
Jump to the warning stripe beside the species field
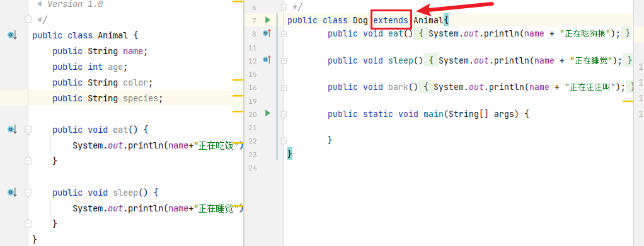238,96
